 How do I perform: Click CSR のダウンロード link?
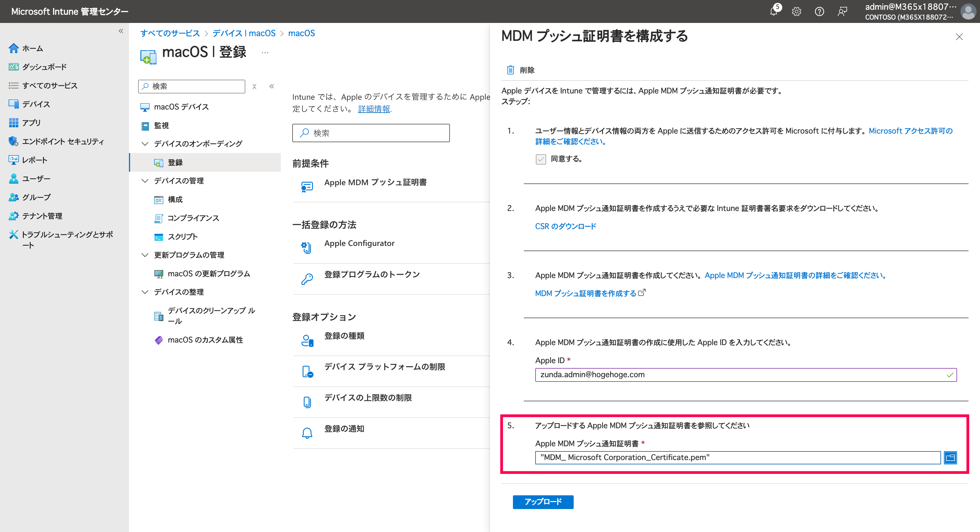pyautogui.click(x=565, y=226)
